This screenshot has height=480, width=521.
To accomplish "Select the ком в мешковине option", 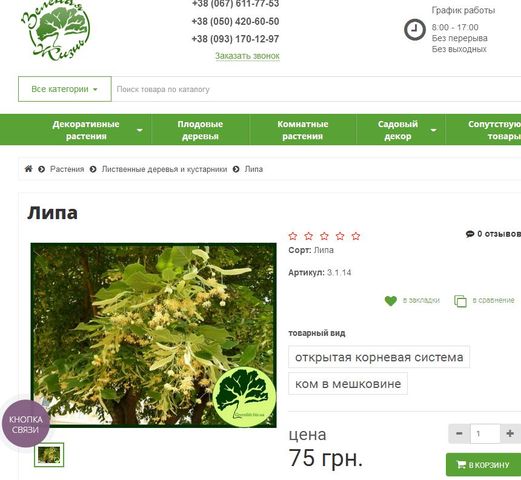I will coord(348,384).
